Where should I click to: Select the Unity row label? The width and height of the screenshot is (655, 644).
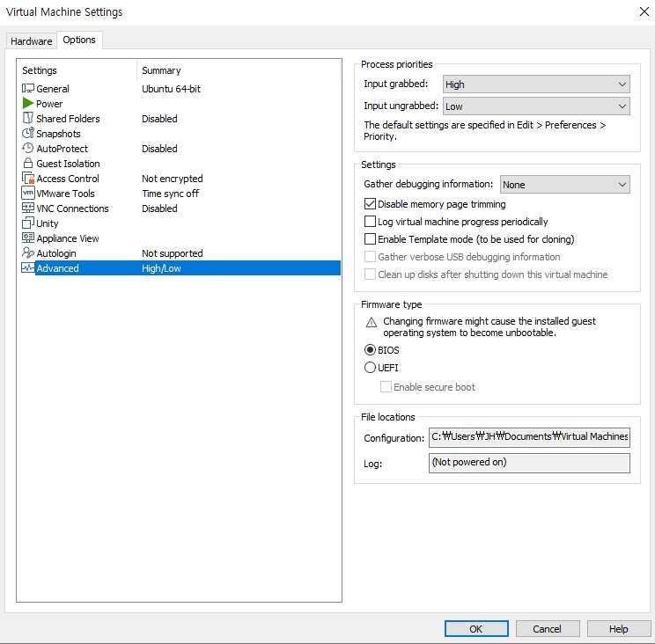(x=48, y=223)
